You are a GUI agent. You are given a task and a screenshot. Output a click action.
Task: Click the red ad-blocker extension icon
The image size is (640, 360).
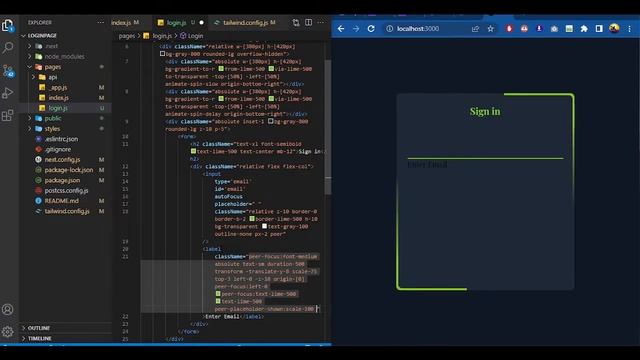[509, 29]
